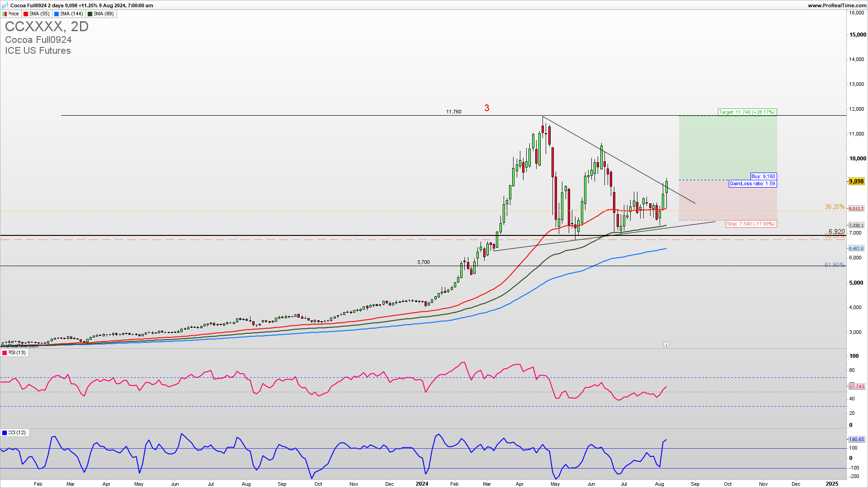Open the EMA (89) legend item
The width and height of the screenshot is (868, 488).
pyautogui.click(x=101, y=14)
